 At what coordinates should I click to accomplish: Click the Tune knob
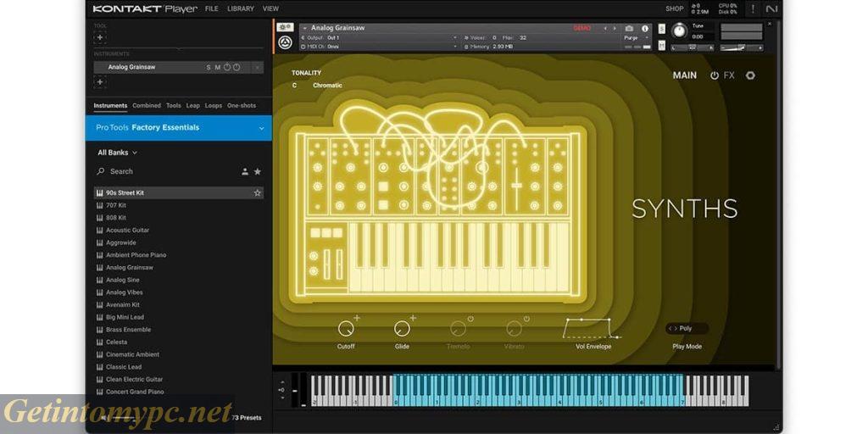click(x=679, y=31)
